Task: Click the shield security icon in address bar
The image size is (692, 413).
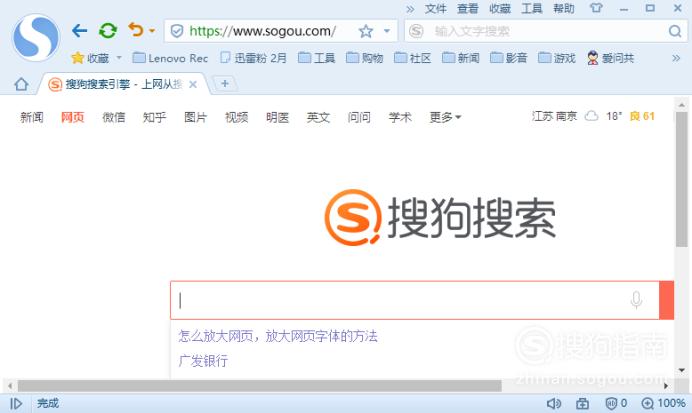Action: point(177,31)
